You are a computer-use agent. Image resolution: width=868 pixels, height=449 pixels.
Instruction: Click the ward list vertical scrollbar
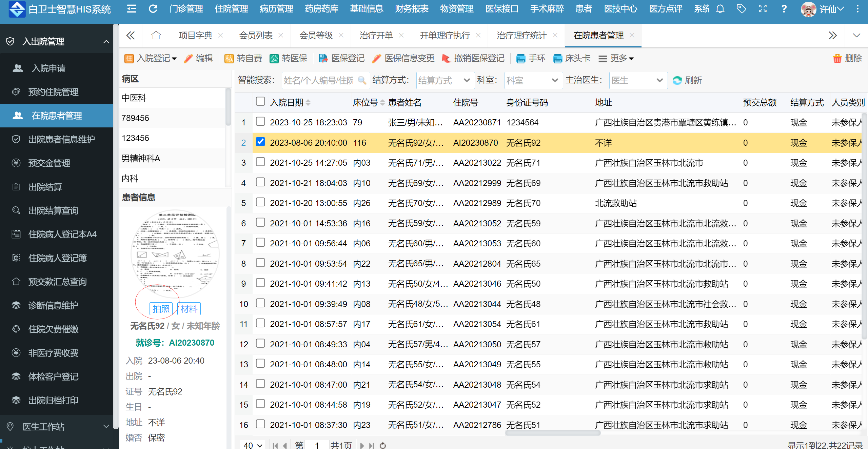click(228, 107)
